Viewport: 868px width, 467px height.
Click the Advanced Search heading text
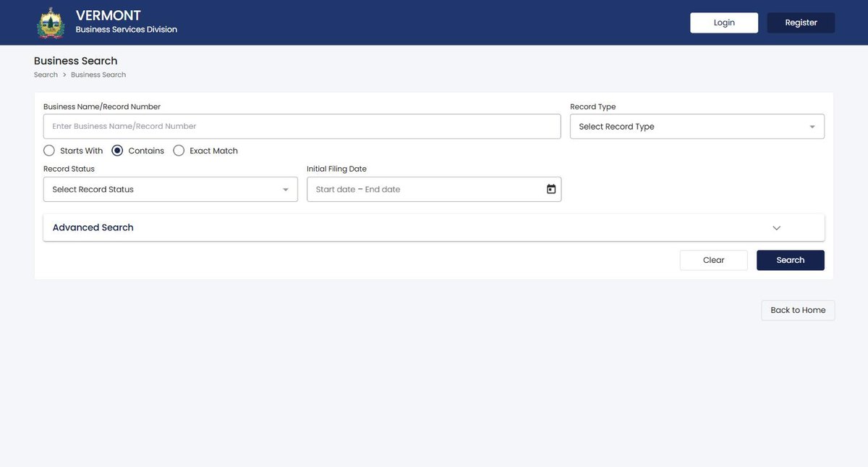(93, 227)
